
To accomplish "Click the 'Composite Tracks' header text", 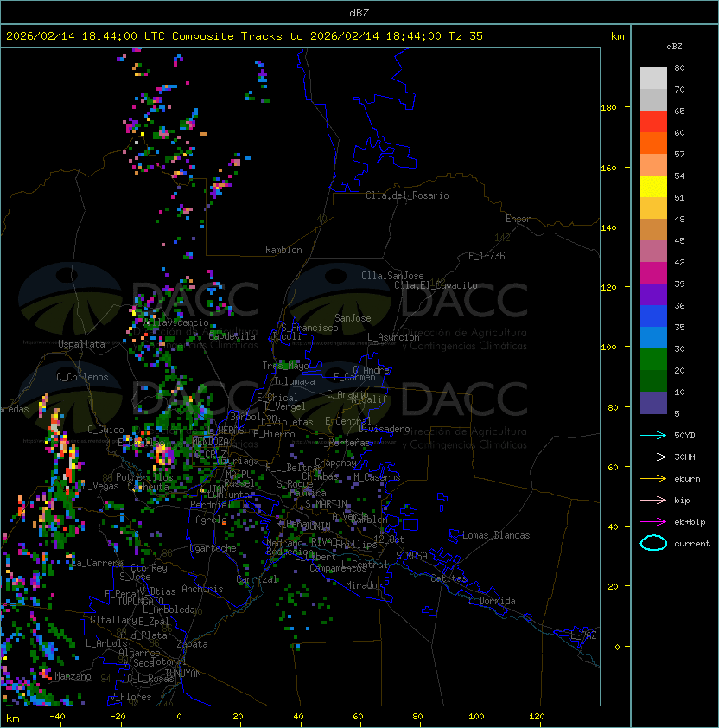I will coord(227,36).
